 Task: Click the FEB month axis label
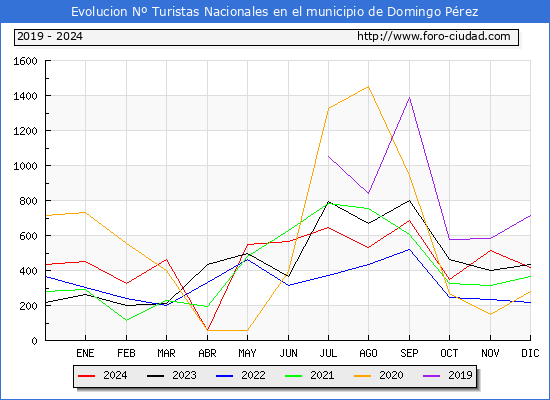126,353
